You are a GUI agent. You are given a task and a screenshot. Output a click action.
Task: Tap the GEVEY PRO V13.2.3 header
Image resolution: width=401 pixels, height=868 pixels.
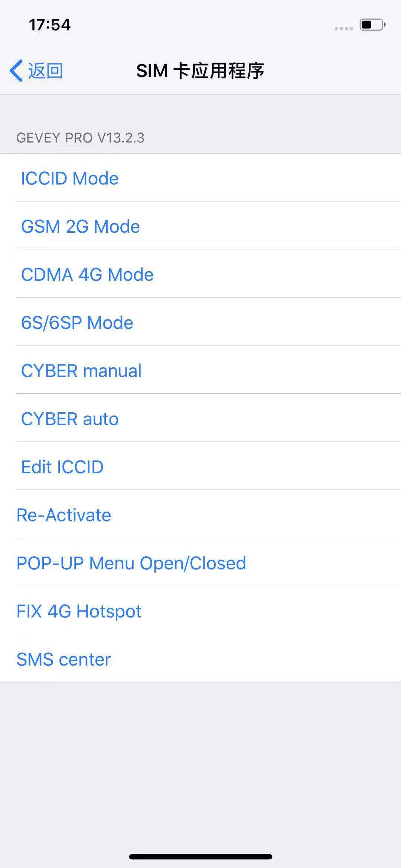click(x=81, y=138)
